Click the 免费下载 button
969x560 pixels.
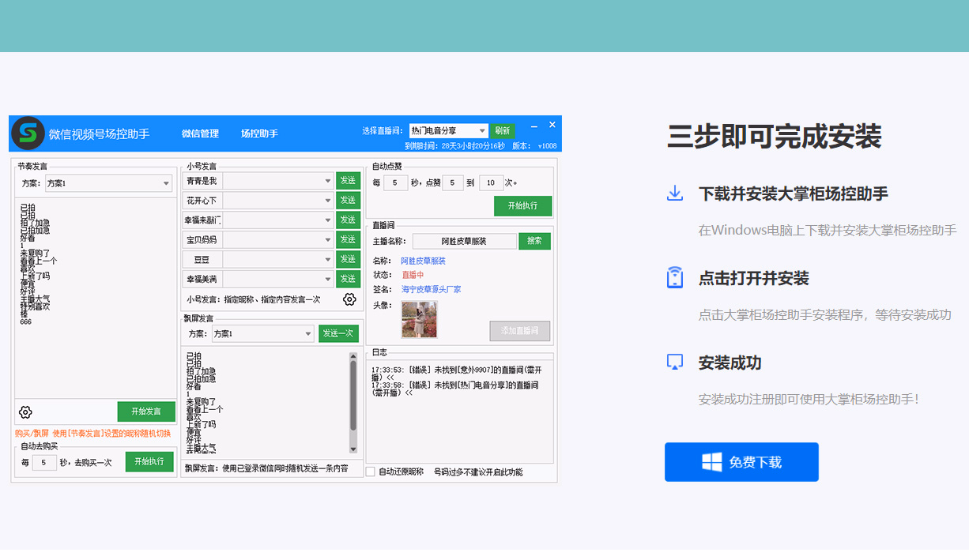tap(741, 462)
